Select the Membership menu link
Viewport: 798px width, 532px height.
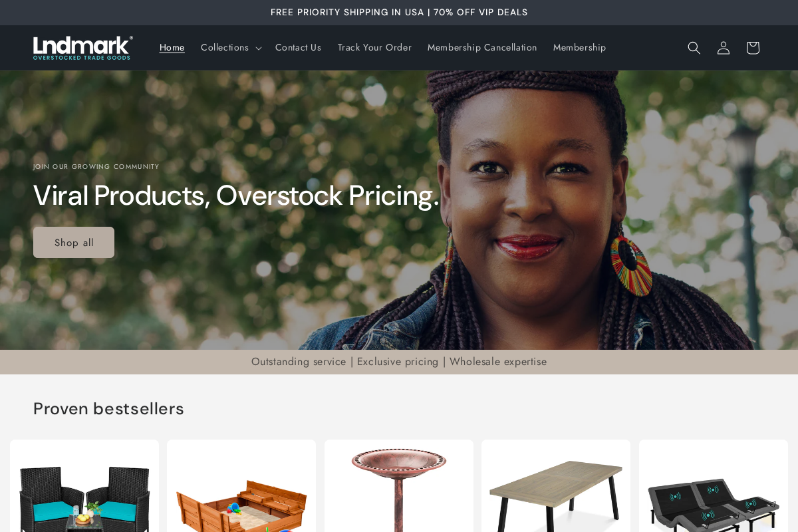click(x=579, y=48)
